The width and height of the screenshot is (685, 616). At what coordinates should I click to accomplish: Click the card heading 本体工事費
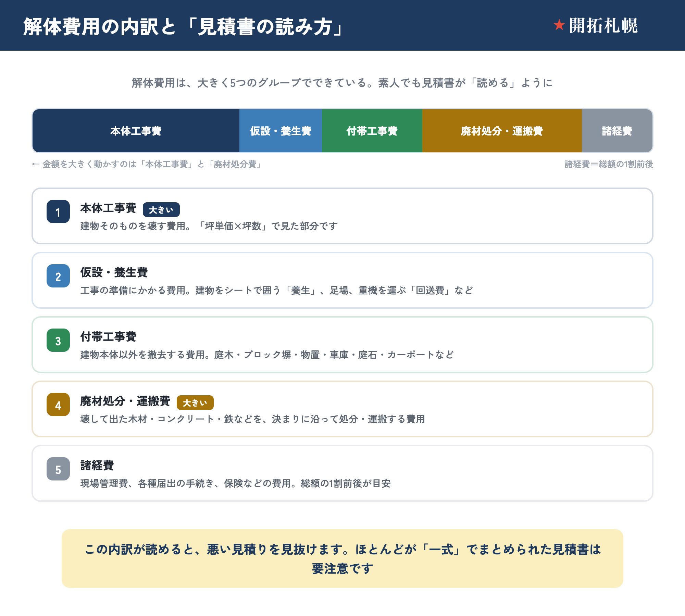coord(108,208)
